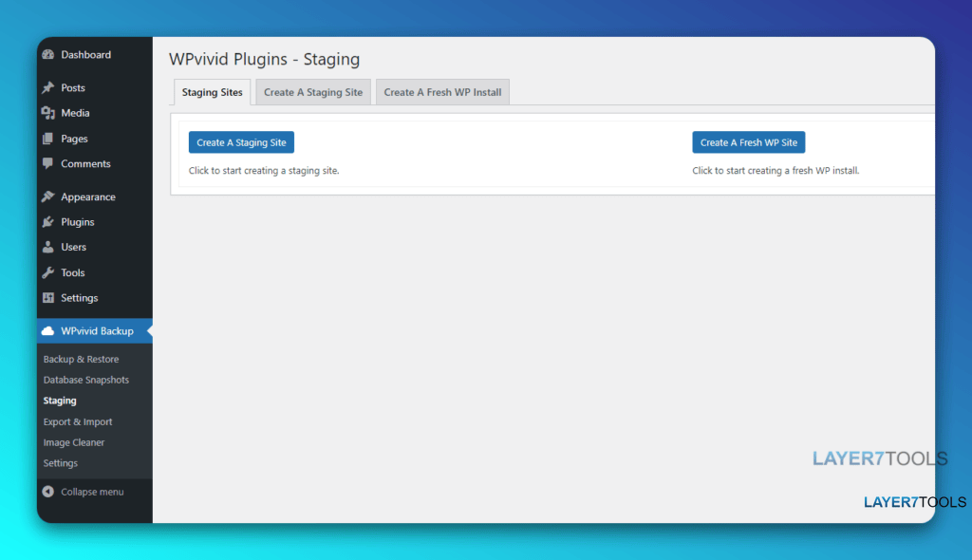Viewport: 972px width, 560px height.
Task: Switch to Create A Fresh WP Install tab
Action: pos(442,92)
